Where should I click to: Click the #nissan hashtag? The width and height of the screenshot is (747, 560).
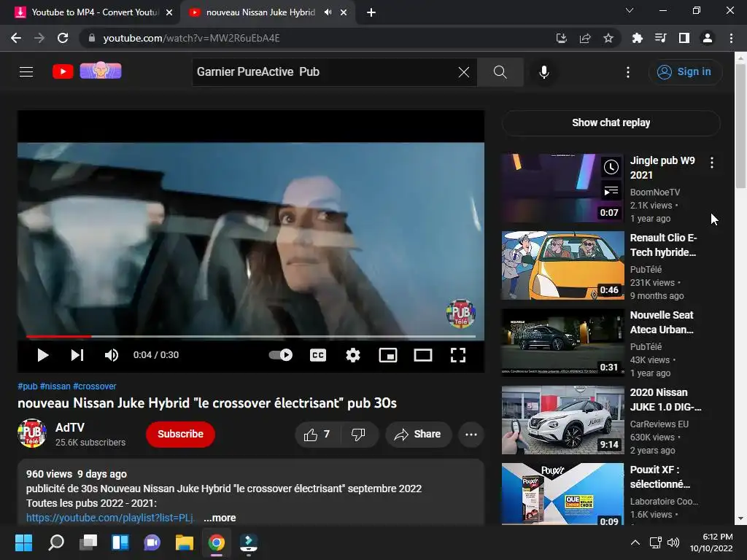(x=55, y=386)
